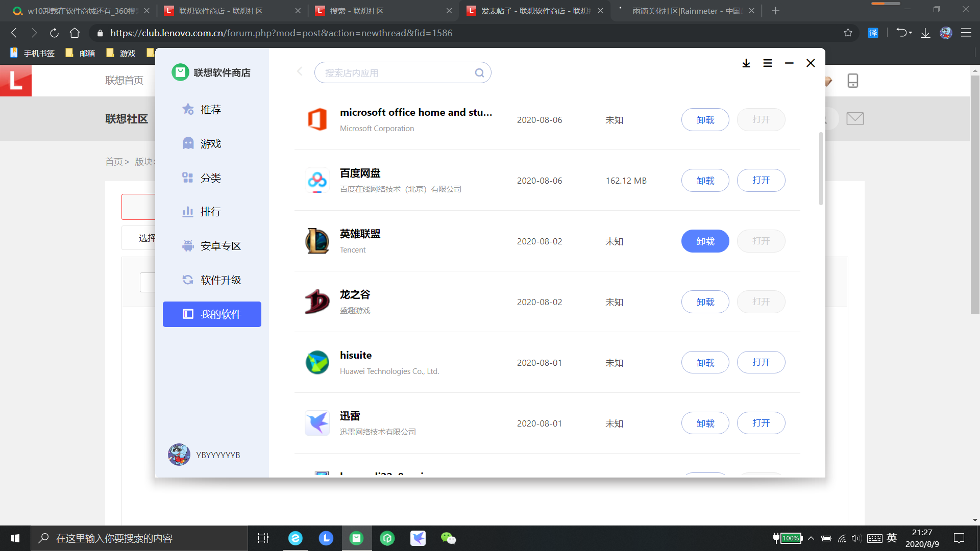The image size is (980, 551).
Task: Open a new browser tab
Action: (775, 11)
